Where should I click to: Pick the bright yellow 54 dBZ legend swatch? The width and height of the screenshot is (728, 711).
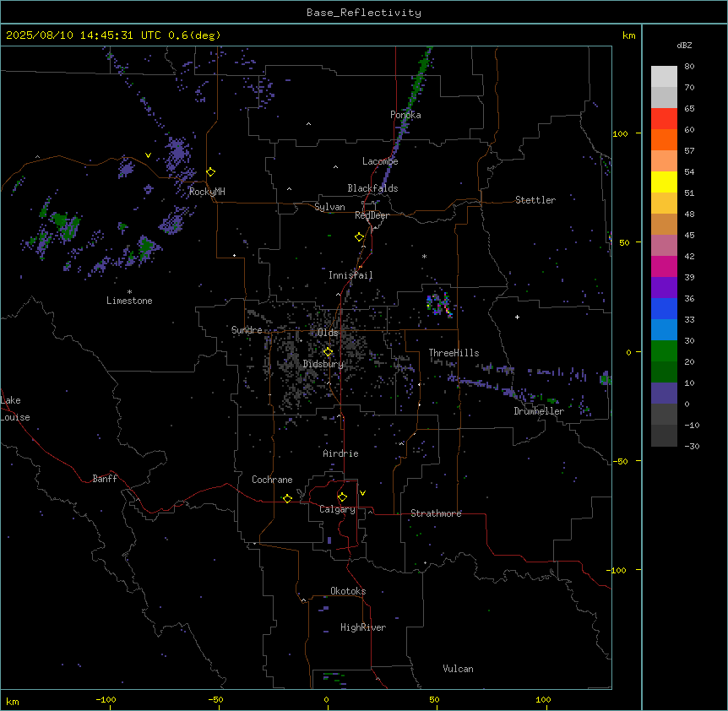pos(664,182)
